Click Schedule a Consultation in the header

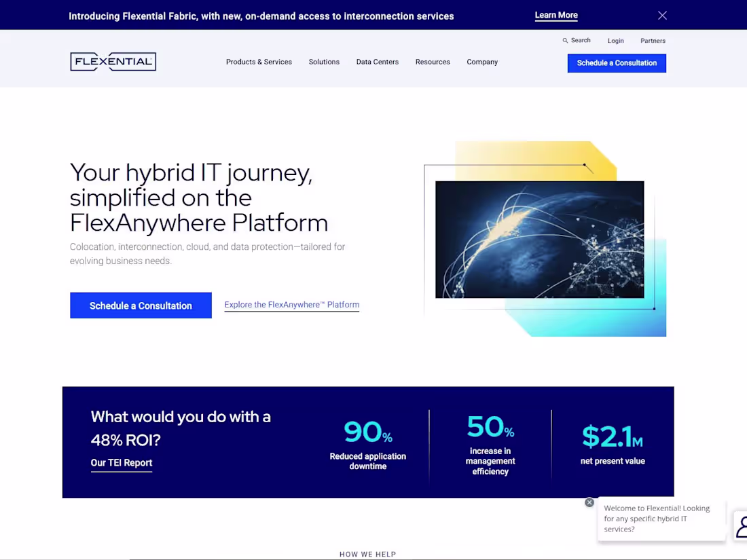617,63
